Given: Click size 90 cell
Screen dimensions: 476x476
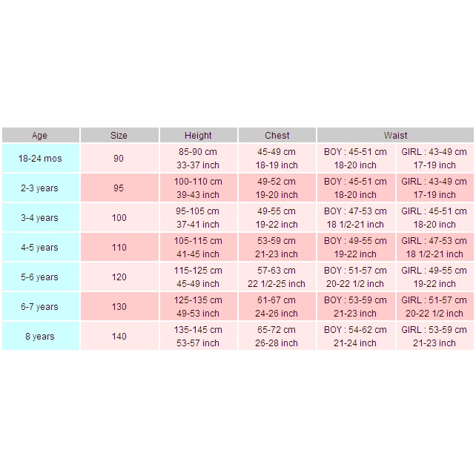Looking at the screenshot, I should [x=119, y=159].
